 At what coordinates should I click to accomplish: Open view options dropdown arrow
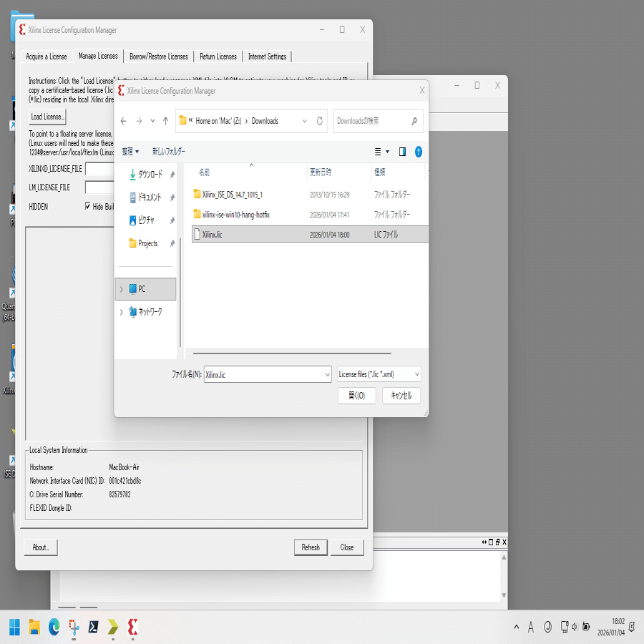[x=387, y=152]
